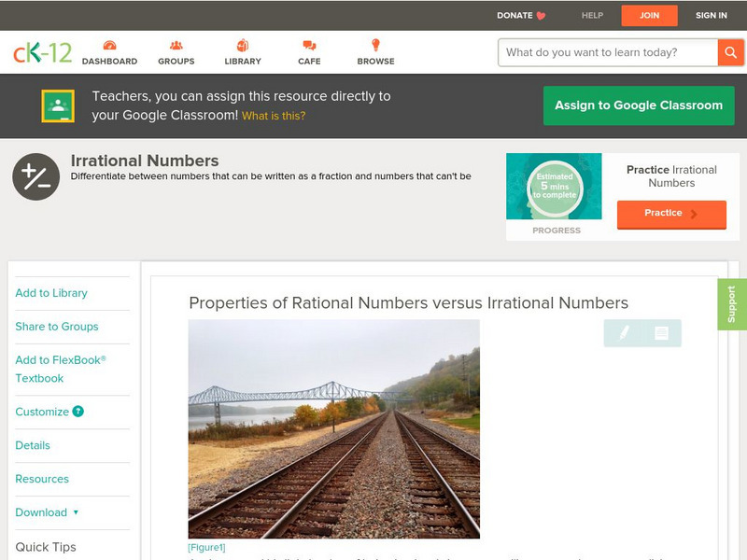
Task: Open the Dashboard icon in navigation
Action: coord(109,46)
